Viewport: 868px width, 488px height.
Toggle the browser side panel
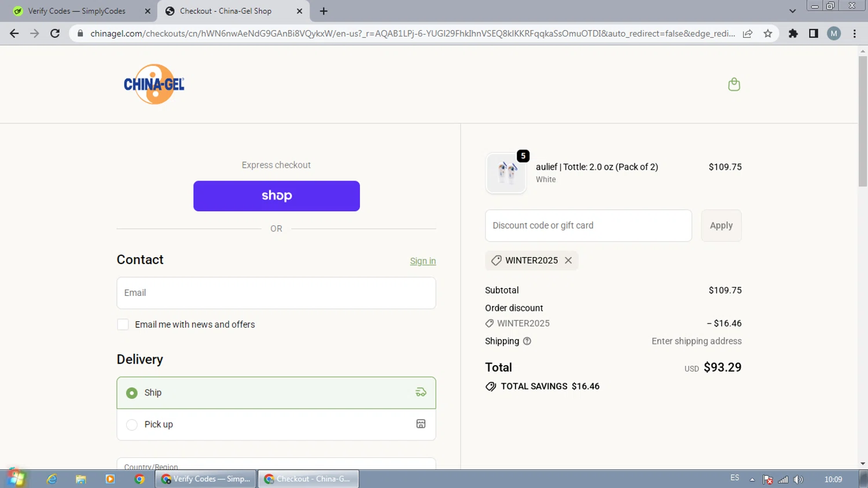pyautogui.click(x=814, y=34)
